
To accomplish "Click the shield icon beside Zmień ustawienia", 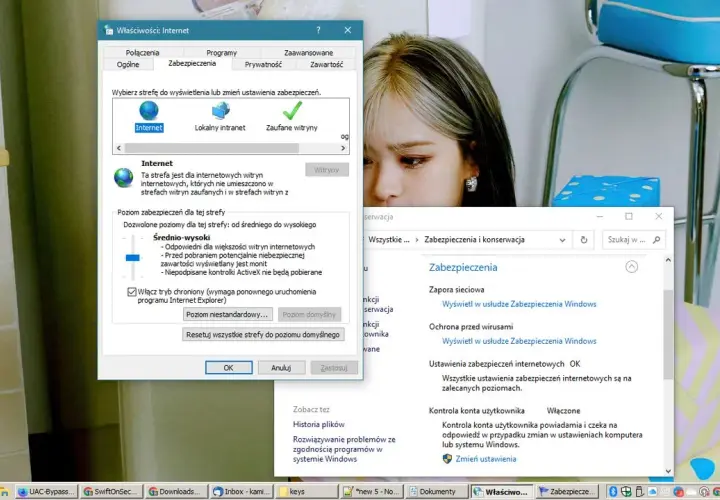I will 447,459.
